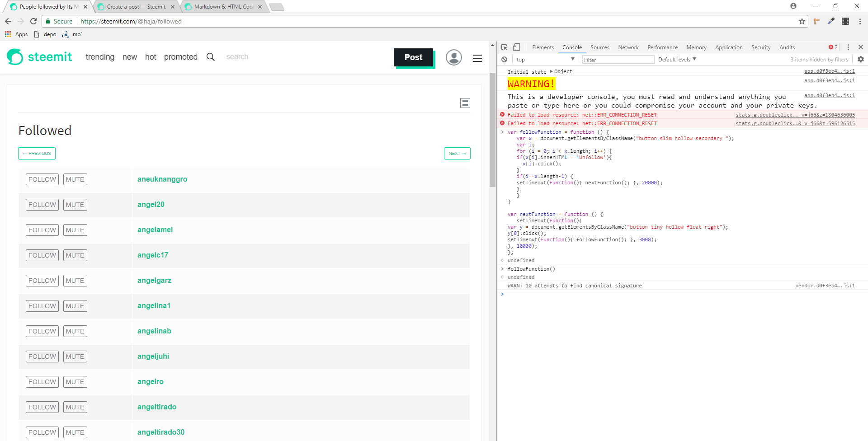Activate the DevTools inspect element icon
868x441 pixels.
coord(505,47)
